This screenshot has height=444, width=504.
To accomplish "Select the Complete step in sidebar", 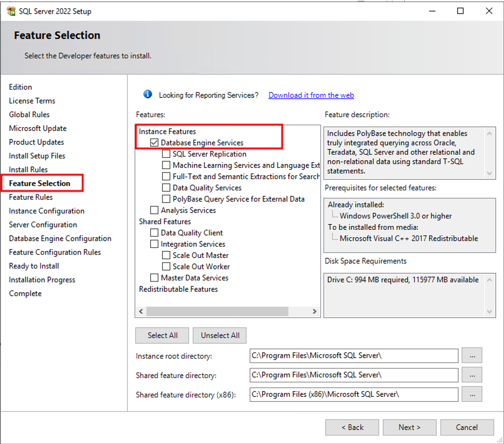I will tap(25, 293).
